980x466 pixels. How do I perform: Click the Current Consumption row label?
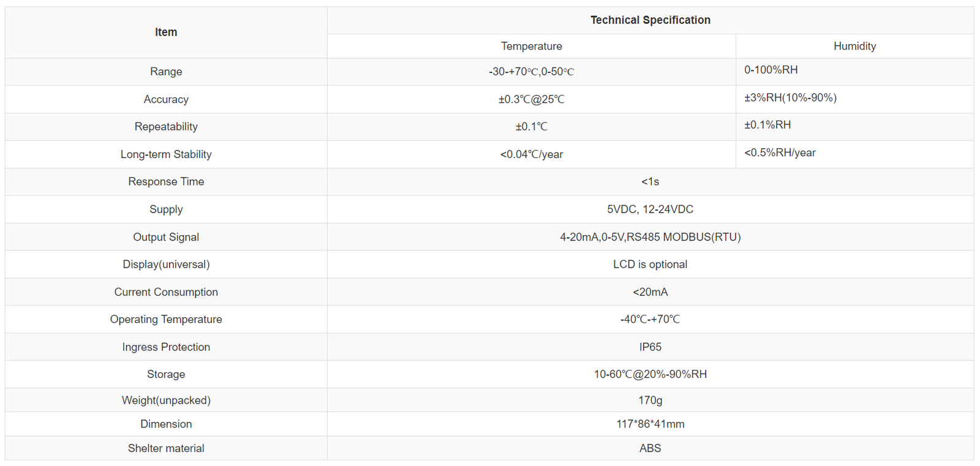166,292
